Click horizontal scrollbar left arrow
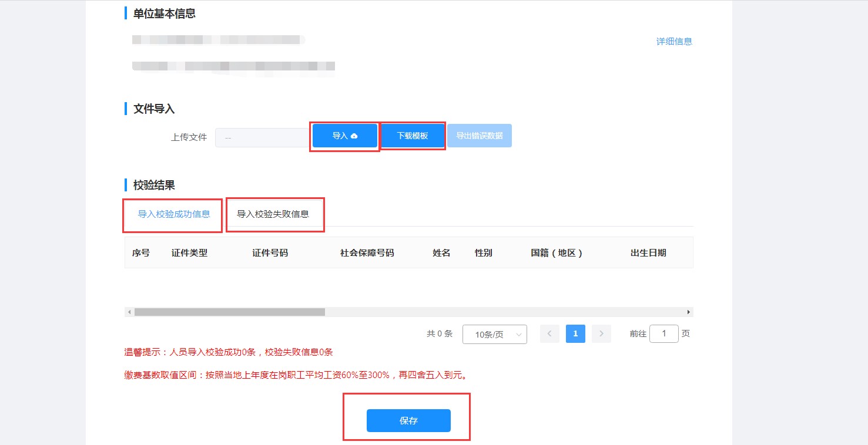 [x=129, y=312]
